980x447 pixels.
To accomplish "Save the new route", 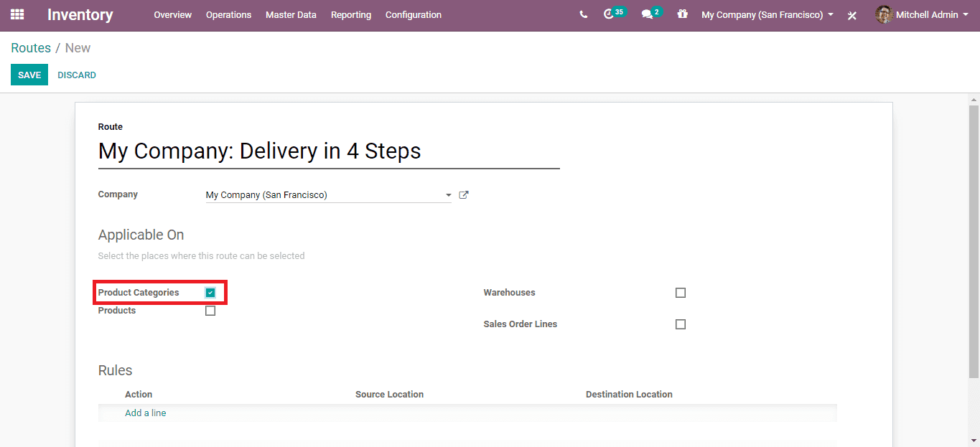I will 29,75.
